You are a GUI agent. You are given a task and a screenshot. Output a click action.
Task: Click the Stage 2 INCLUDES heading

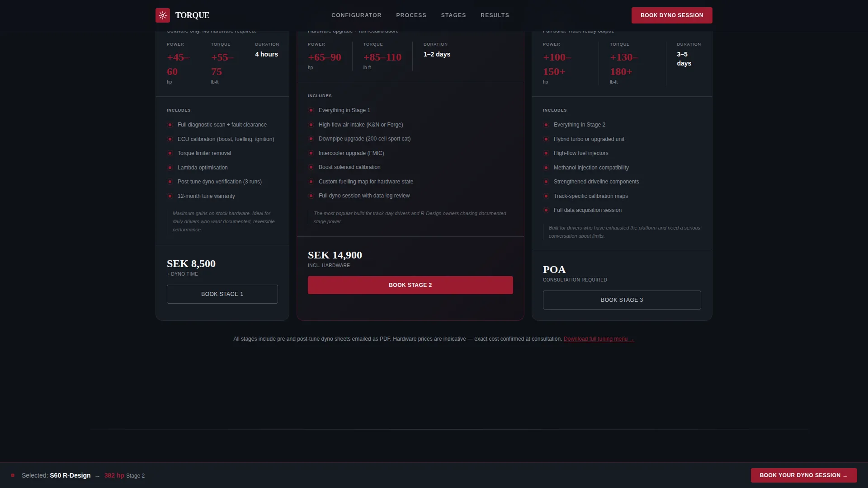coord(320,96)
